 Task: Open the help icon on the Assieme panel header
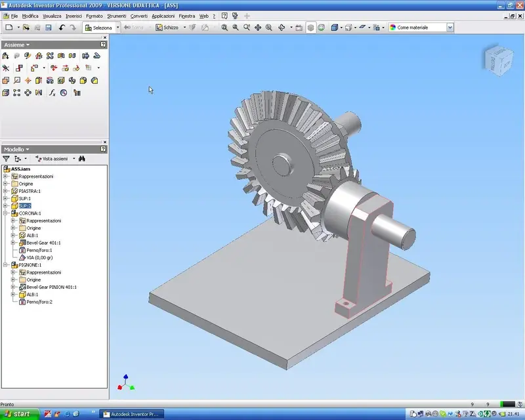tap(103, 45)
